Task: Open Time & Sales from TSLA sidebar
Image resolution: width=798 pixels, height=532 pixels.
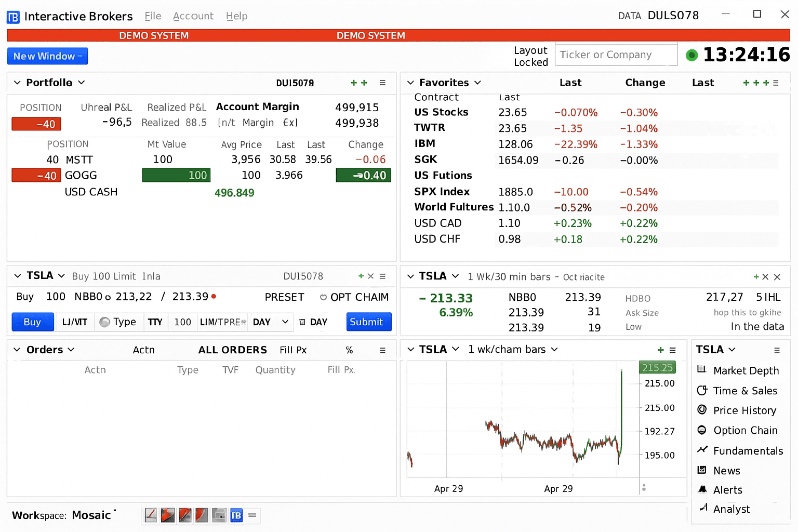Action: [745, 391]
